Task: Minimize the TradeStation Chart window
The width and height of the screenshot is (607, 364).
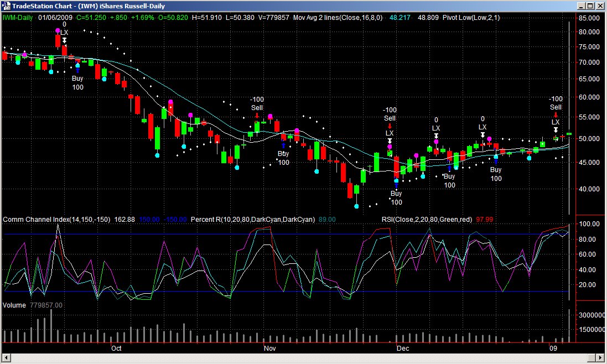Action: click(582, 6)
